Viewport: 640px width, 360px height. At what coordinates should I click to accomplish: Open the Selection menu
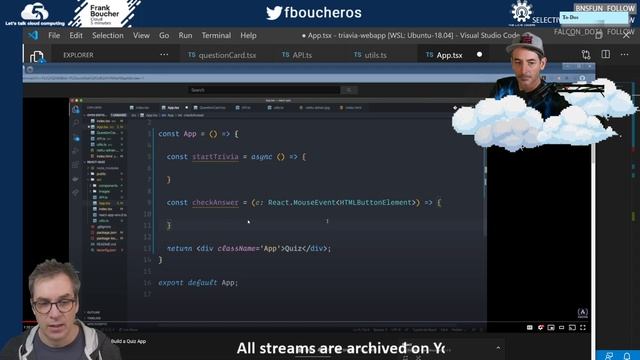click(x=108, y=36)
